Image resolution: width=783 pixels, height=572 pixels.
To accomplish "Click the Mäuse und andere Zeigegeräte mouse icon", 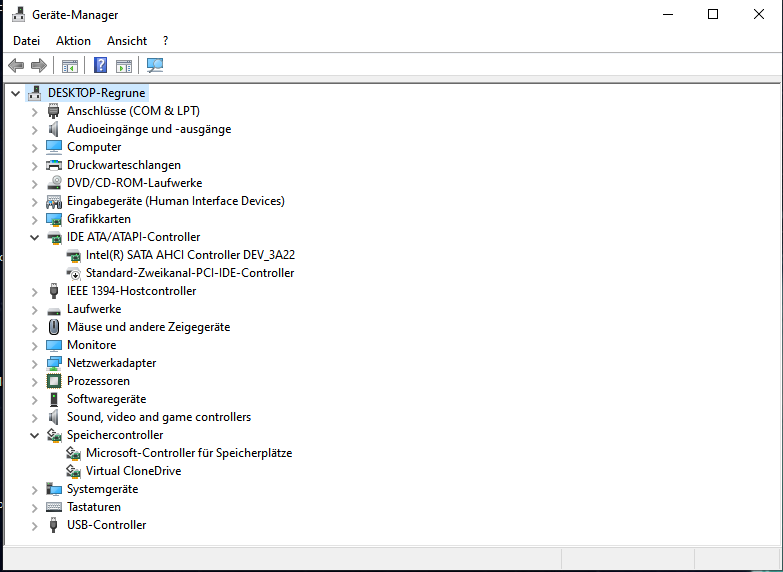I will [x=54, y=327].
